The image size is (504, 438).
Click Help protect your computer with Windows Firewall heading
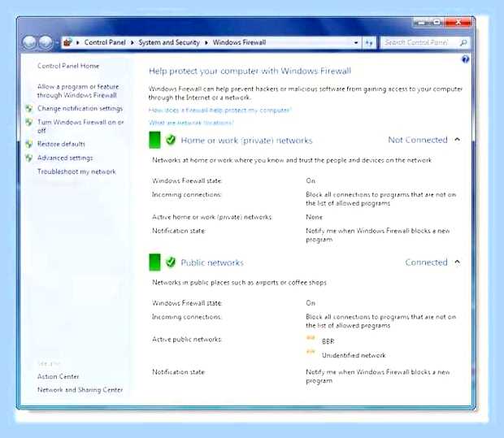pyautogui.click(x=250, y=71)
